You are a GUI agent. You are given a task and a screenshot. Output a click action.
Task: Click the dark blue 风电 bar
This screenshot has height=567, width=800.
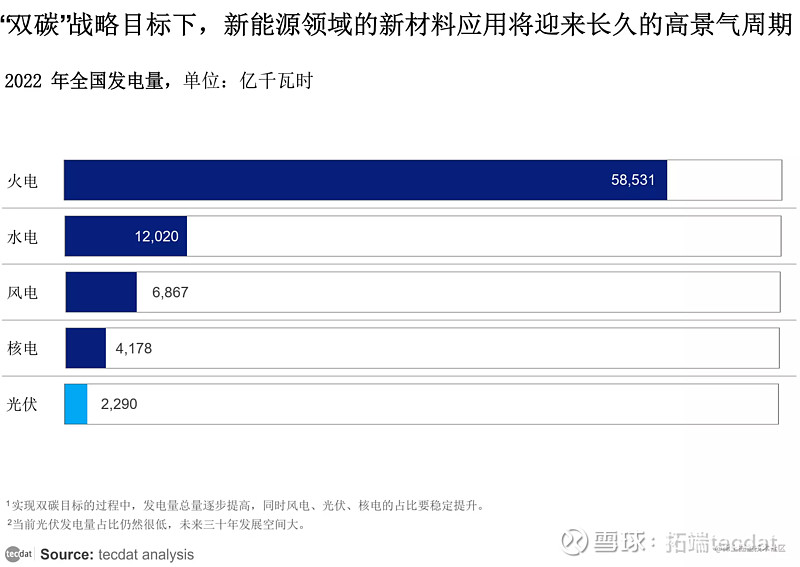[101, 292]
